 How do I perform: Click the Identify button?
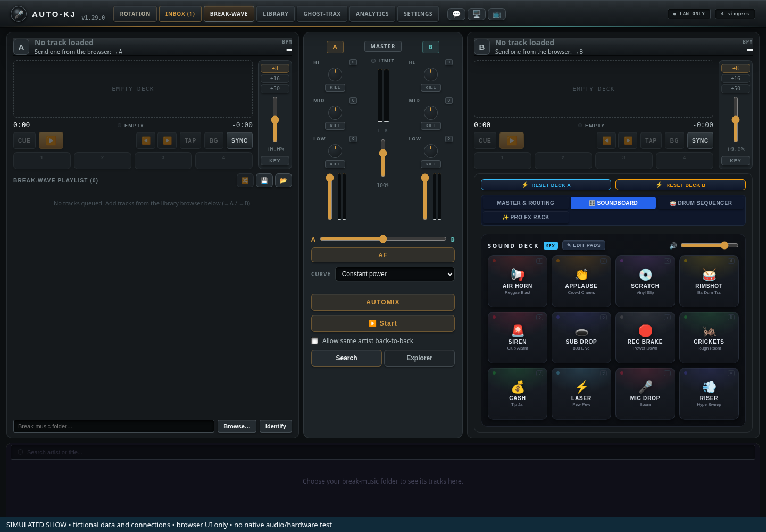(276, 426)
